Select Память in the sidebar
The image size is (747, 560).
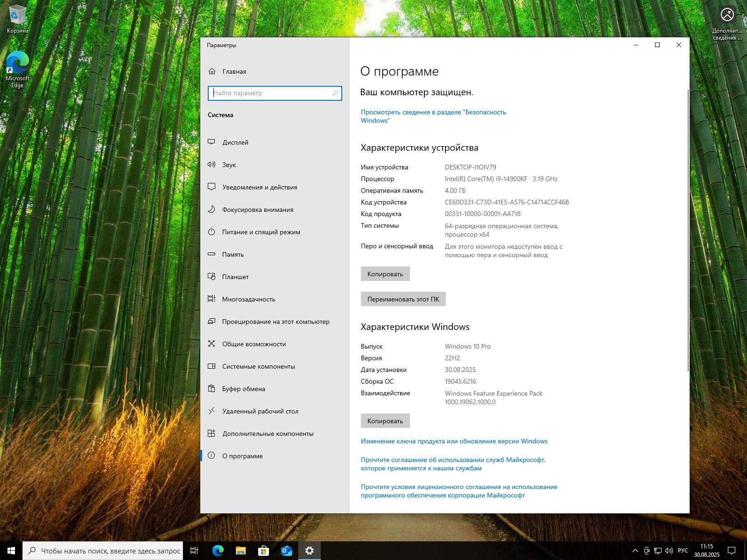point(275,254)
